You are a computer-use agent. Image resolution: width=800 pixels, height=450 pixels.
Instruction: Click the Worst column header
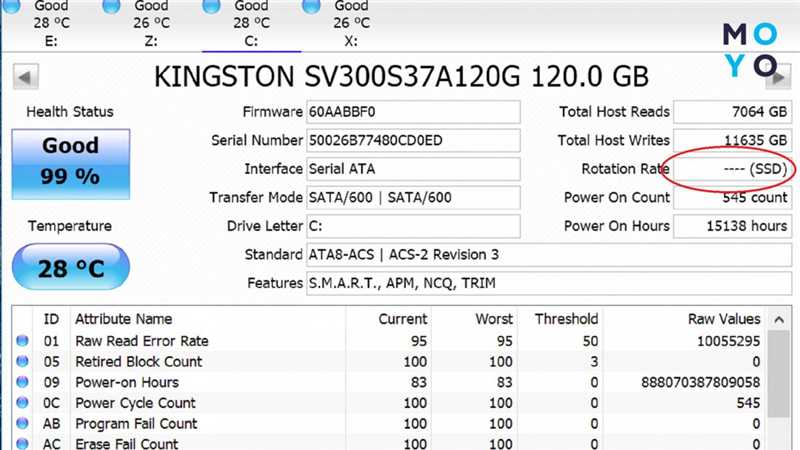(475, 319)
